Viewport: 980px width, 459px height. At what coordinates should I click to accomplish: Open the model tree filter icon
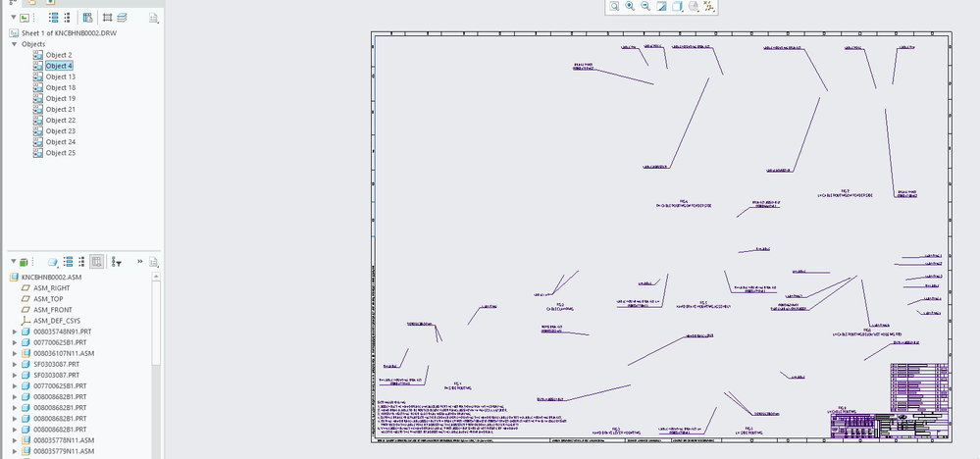[117, 262]
